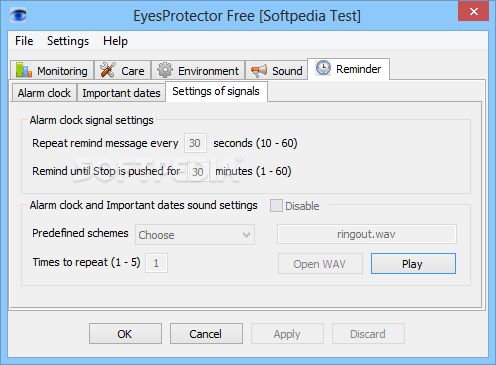
Task: Open the Help menu
Action: tap(115, 41)
